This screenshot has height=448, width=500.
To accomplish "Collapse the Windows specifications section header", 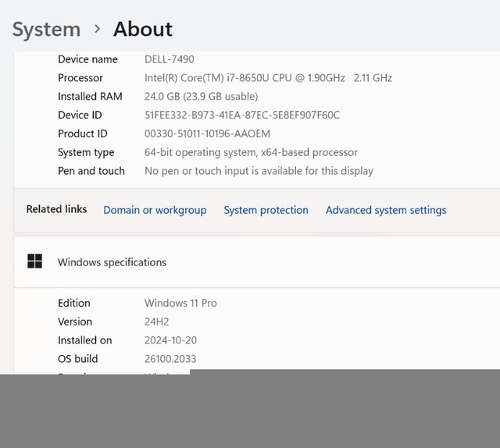I will click(258, 262).
